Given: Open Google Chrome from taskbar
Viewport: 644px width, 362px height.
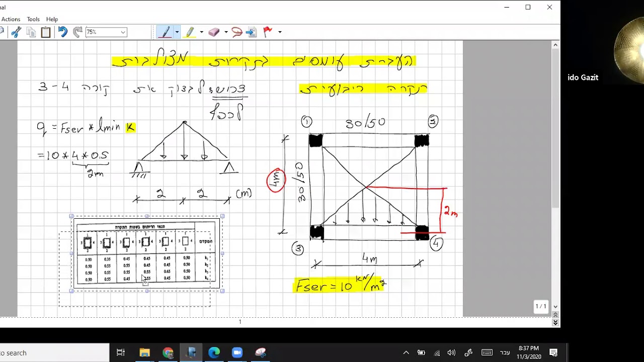Looking at the screenshot, I should pyautogui.click(x=168, y=353).
